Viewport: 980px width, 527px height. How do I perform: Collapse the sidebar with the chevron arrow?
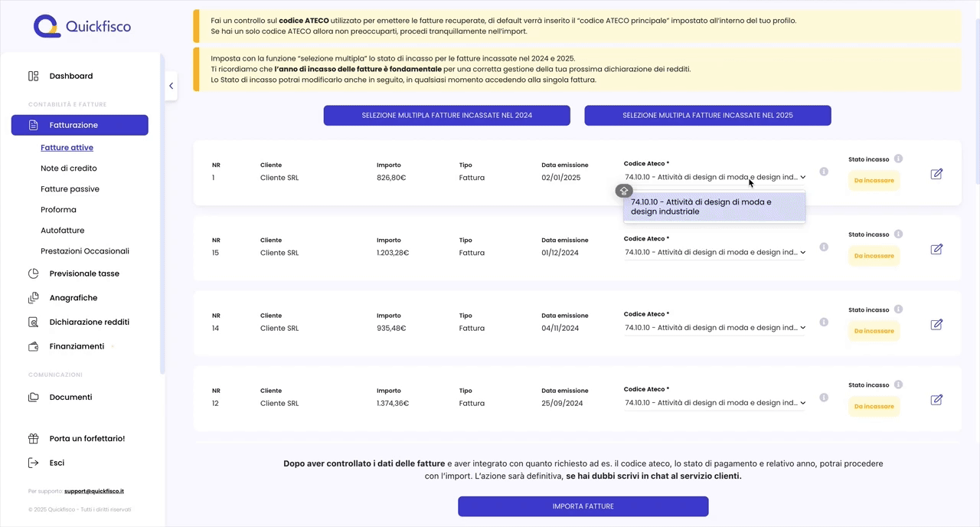tap(171, 86)
